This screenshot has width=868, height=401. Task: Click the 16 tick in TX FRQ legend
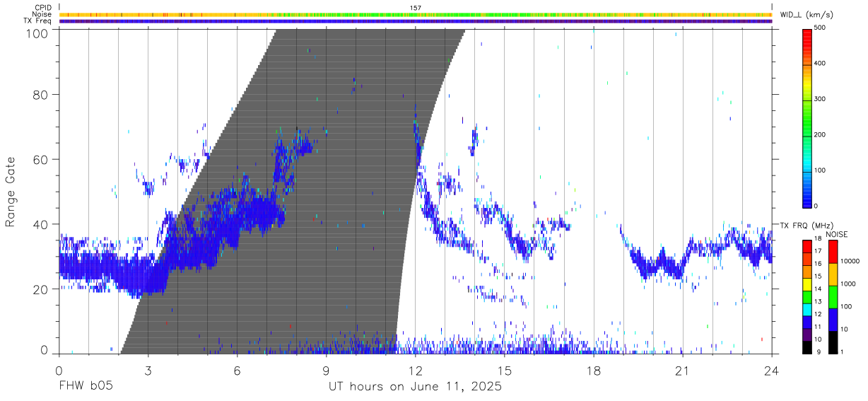(819, 264)
